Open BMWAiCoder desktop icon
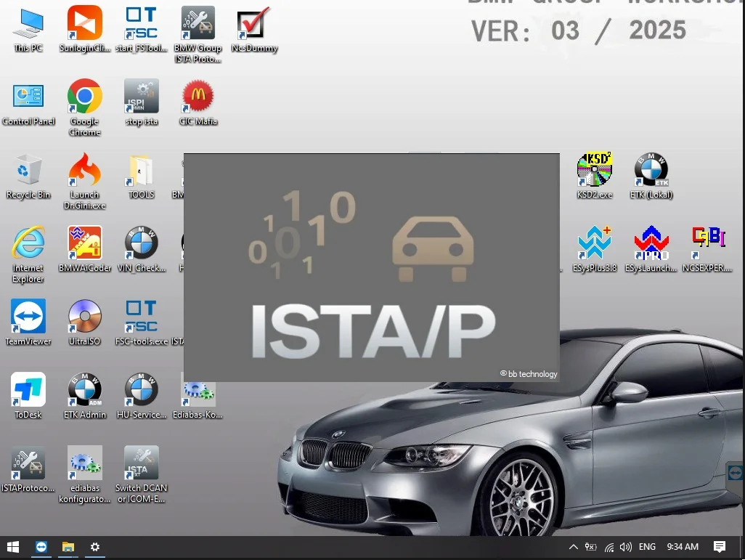Screen dimensions: 745x560 pyautogui.click(x=85, y=244)
